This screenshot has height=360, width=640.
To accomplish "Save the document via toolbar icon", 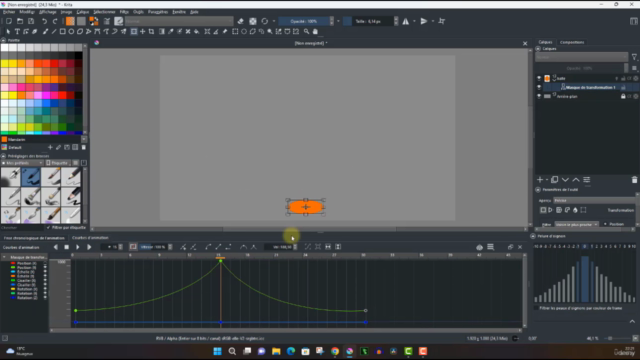I will pyautogui.click(x=31, y=21).
